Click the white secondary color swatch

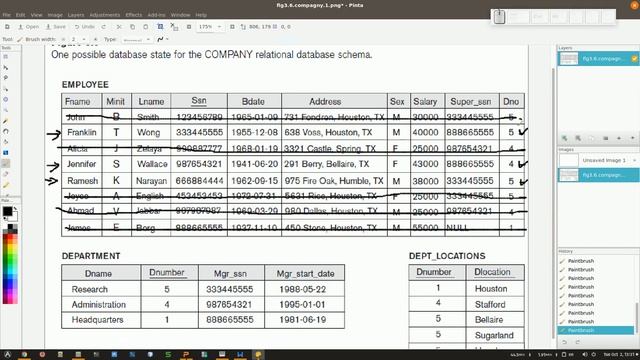[14, 217]
